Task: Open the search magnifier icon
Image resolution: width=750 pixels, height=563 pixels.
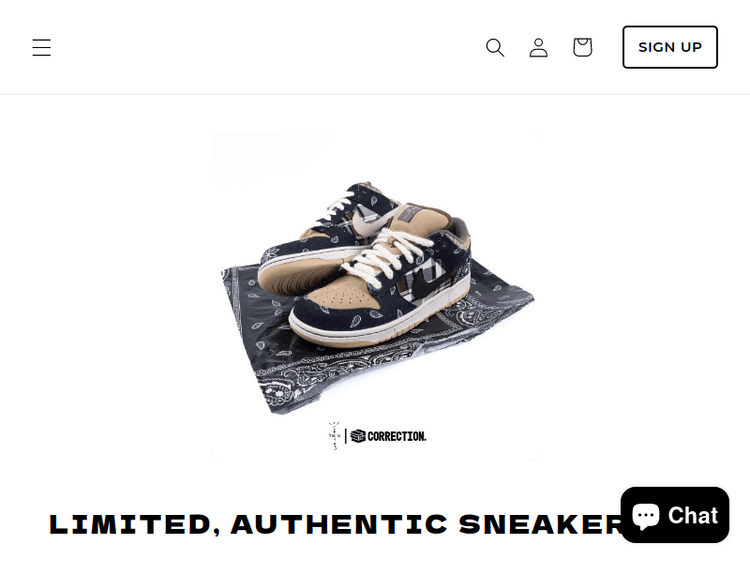Action: pos(495,47)
